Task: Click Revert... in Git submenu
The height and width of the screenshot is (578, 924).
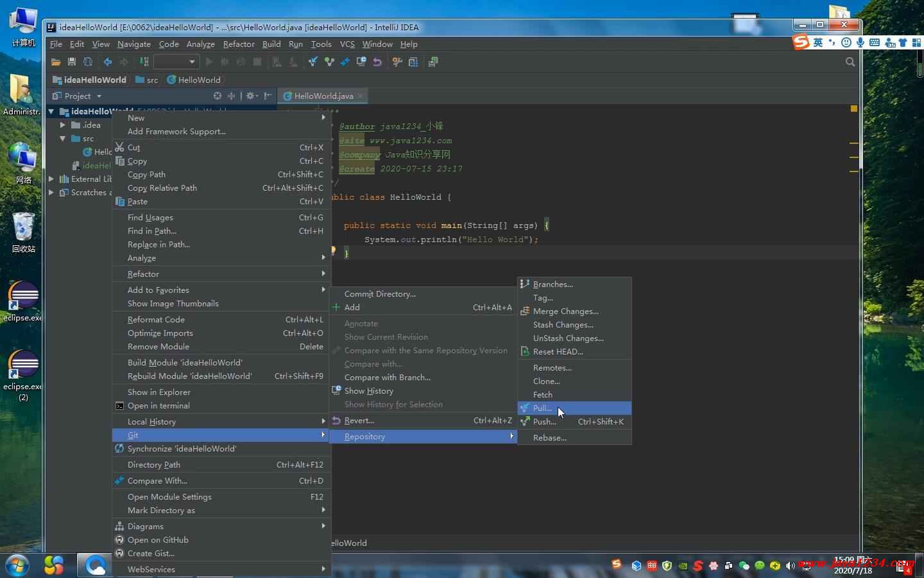Action: [423, 420]
